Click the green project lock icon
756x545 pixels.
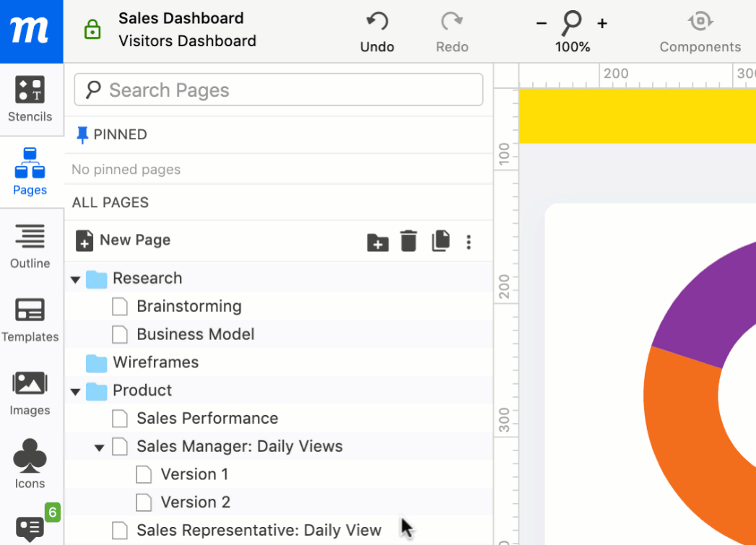tap(92, 30)
